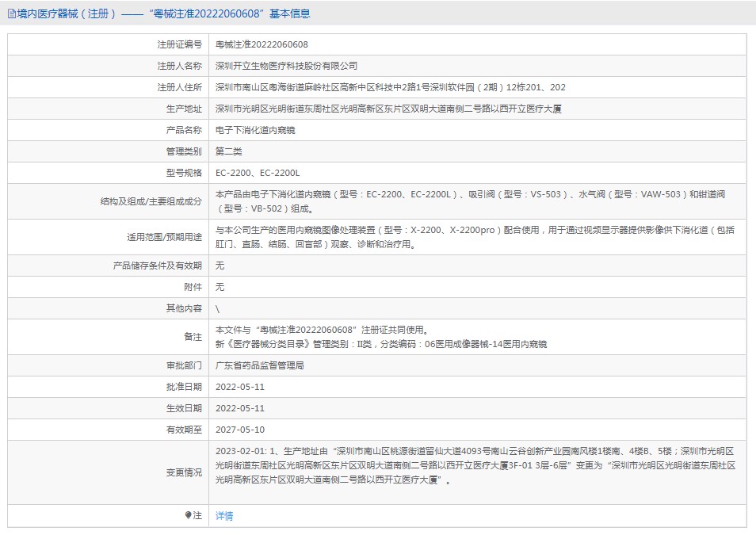
Task: Click the backslash value in the 其他内容 row
Action: coord(217,309)
